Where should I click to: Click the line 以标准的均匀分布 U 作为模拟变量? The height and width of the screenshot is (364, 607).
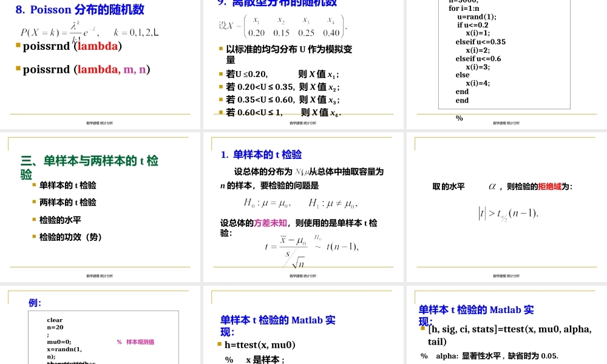pyautogui.click(x=289, y=55)
